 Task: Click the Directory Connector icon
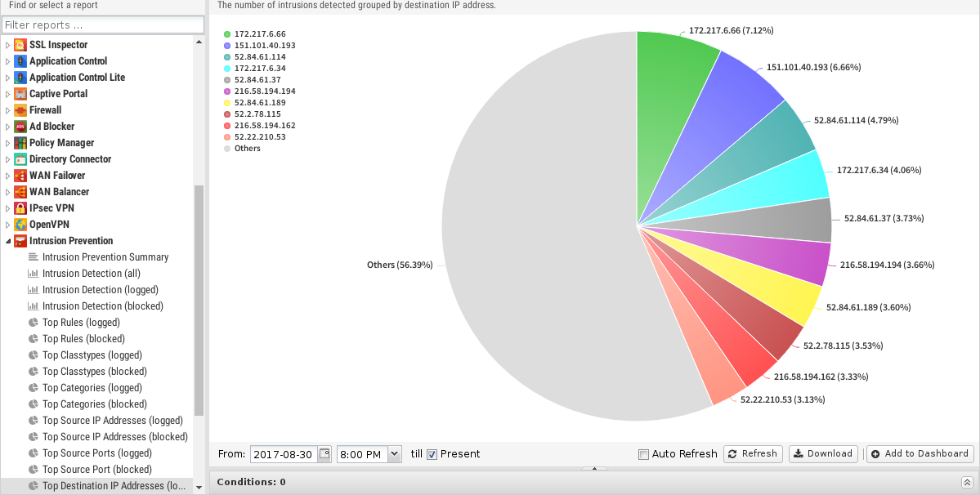coord(20,159)
